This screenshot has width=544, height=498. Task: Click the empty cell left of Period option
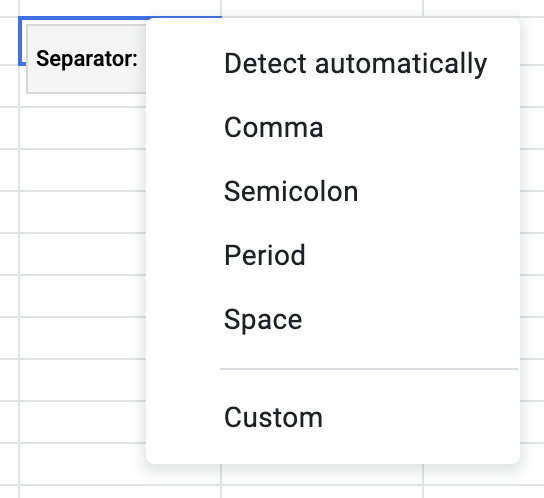[83, 254]
